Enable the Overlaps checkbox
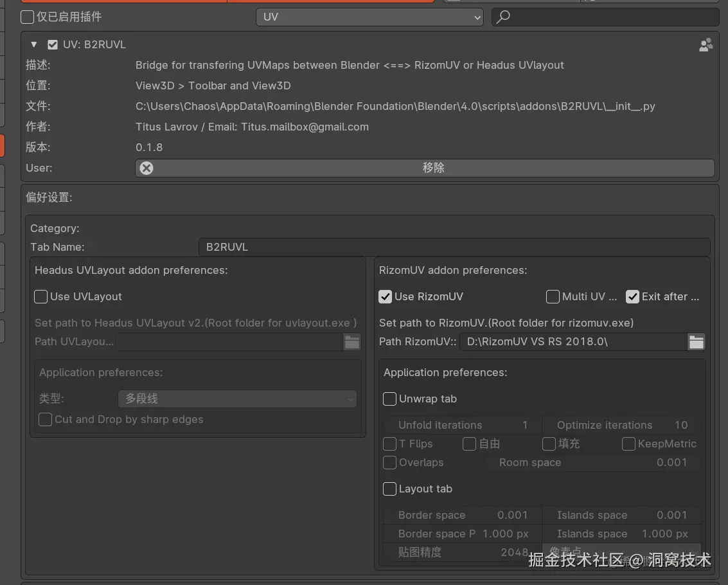 tap(389, 462)
